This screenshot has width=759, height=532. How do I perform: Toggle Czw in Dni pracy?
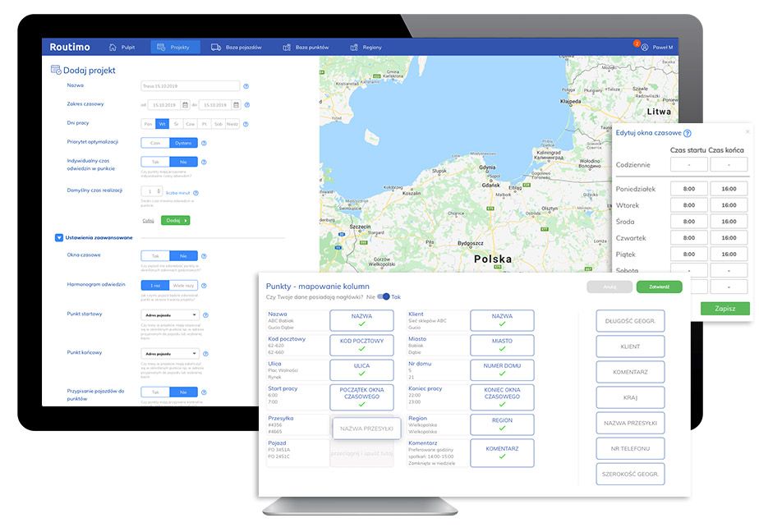[x=191, y=124]
